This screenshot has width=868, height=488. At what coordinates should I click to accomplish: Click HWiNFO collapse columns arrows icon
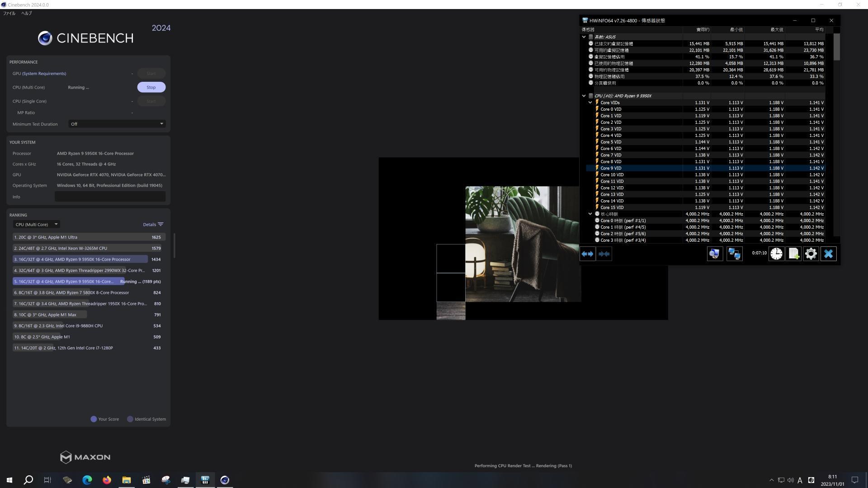coord(604,254)
